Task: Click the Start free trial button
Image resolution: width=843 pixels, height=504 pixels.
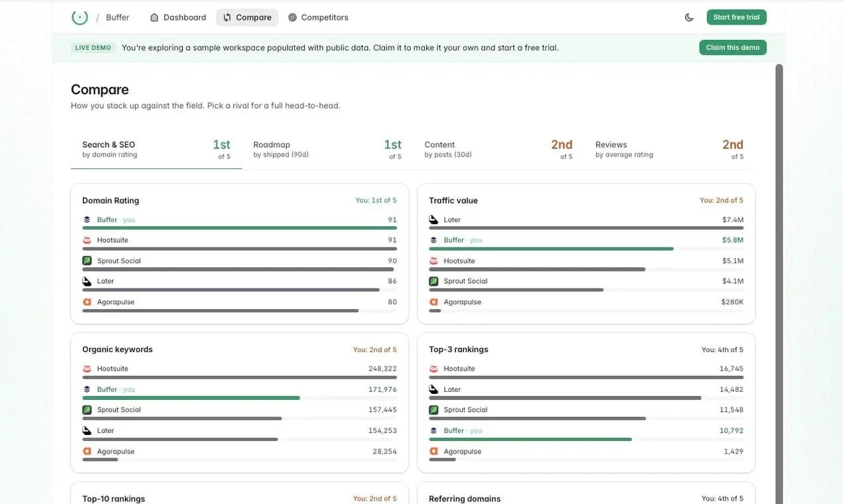Action: tap(736, 17)
